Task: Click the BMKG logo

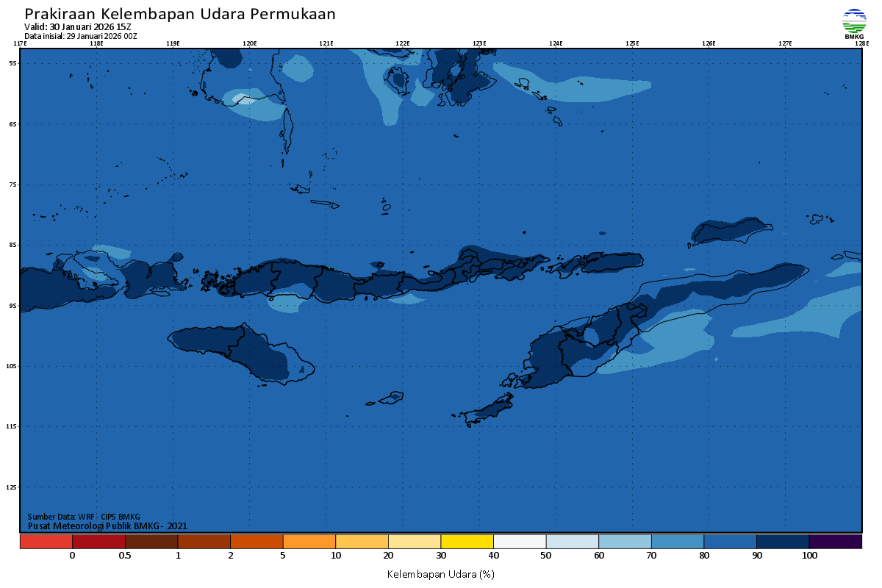Action: pos(854,24)
